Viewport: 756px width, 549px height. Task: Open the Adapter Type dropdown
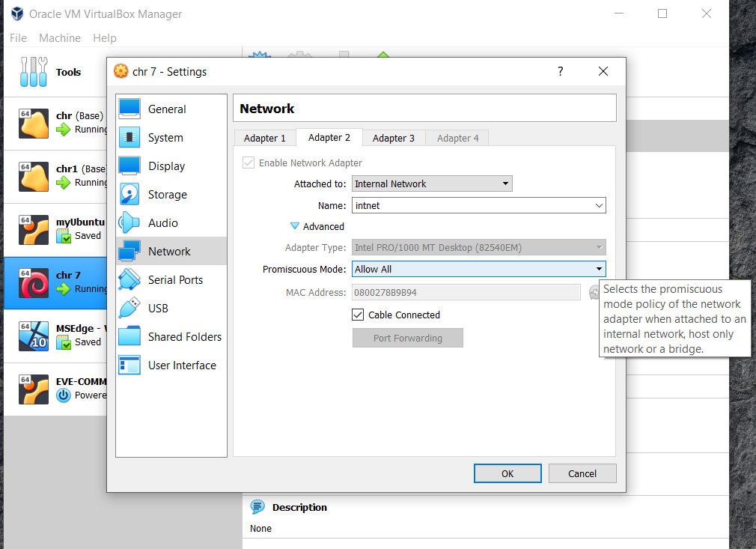point(479,247)
